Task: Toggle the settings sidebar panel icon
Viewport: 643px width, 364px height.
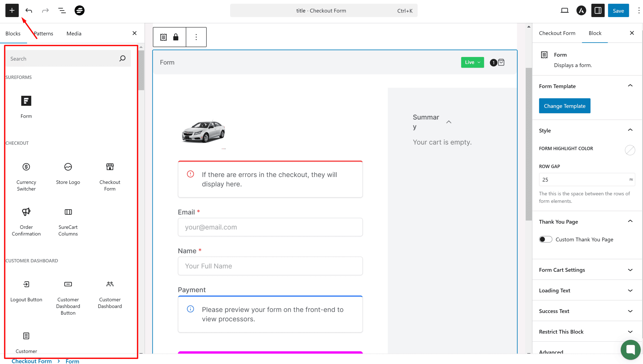Action: (598, 11)
